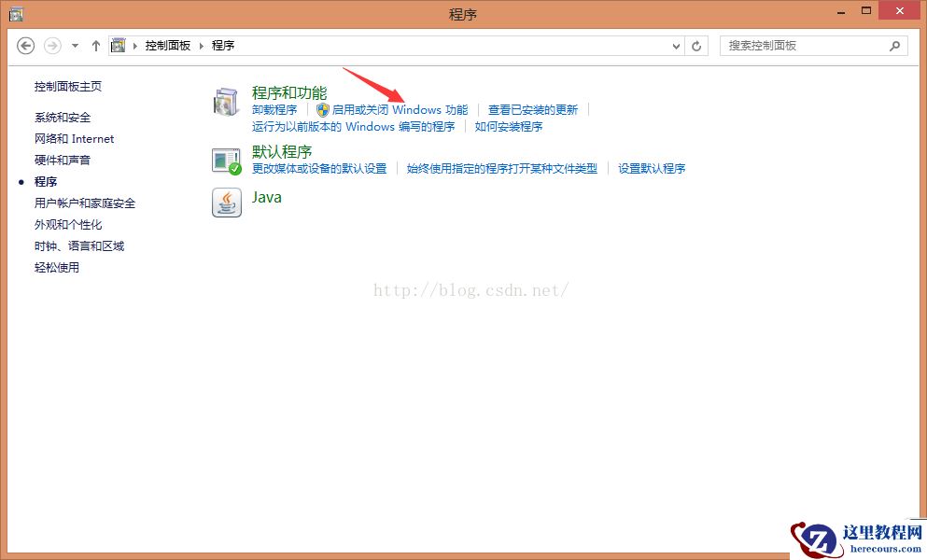Click the search magnifier icon
927x560 pixels.
click(x=894, y=45)
